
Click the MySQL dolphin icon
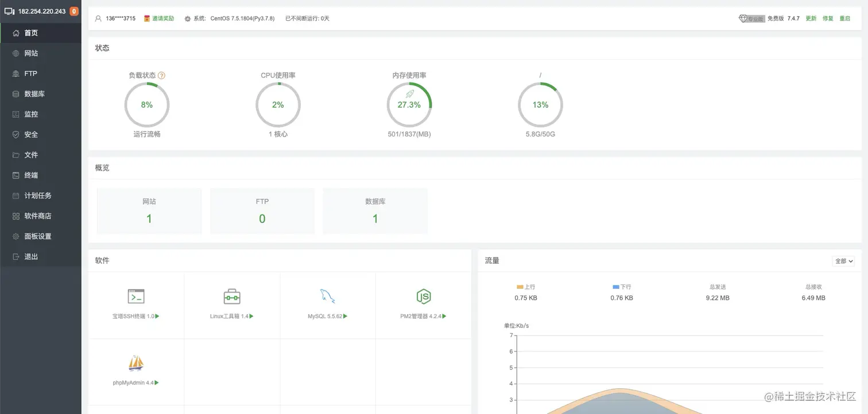(x=327, y=296)
